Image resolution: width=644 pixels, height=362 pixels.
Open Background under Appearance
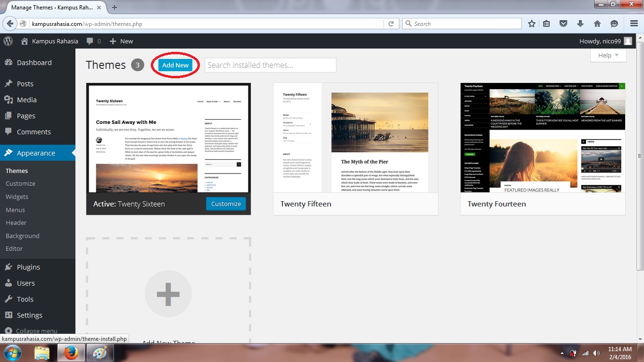tap(23, 236)
